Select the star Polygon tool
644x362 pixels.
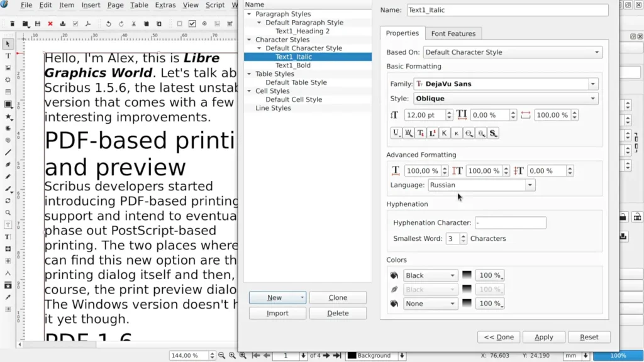pyautogui.click(x=8, y=116)
